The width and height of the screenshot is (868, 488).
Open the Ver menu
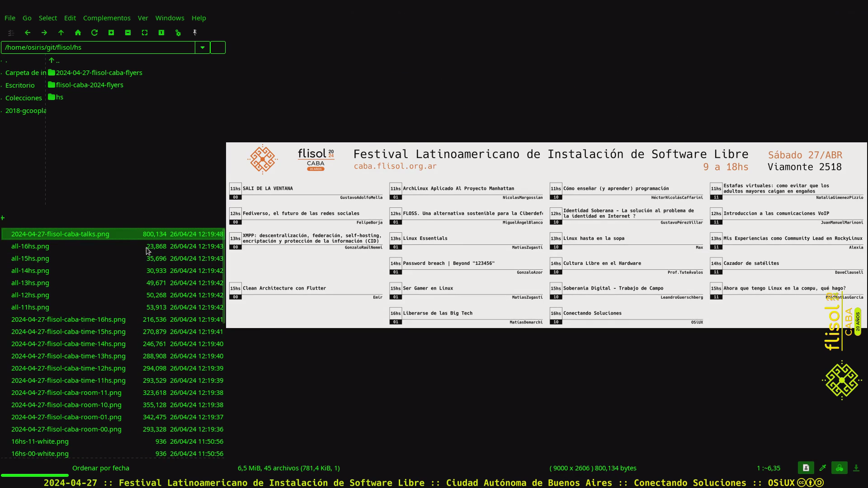tap(143, 18)
